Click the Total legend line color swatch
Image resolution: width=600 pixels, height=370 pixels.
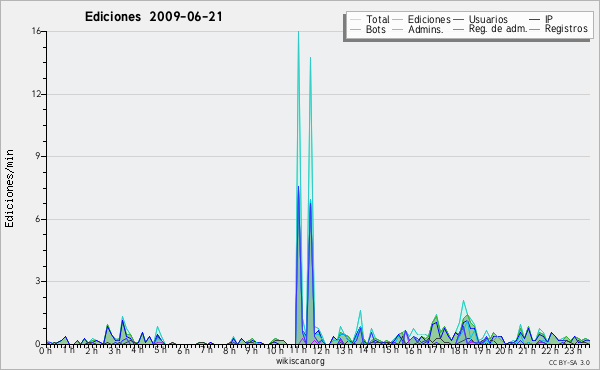point(355,20)
